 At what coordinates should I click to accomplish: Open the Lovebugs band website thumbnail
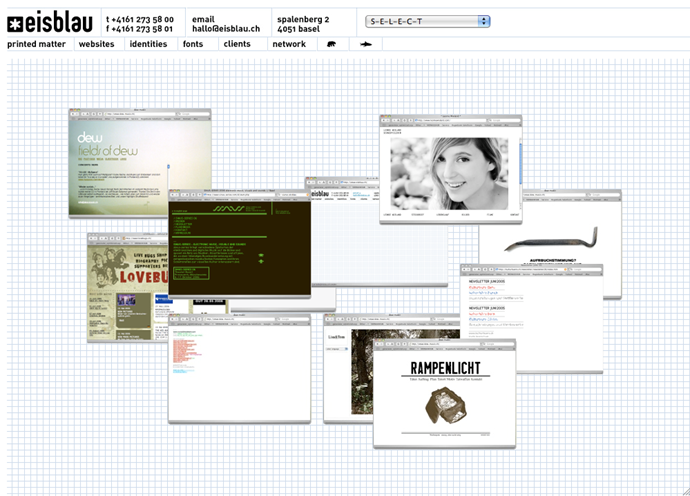click(125, 290)
